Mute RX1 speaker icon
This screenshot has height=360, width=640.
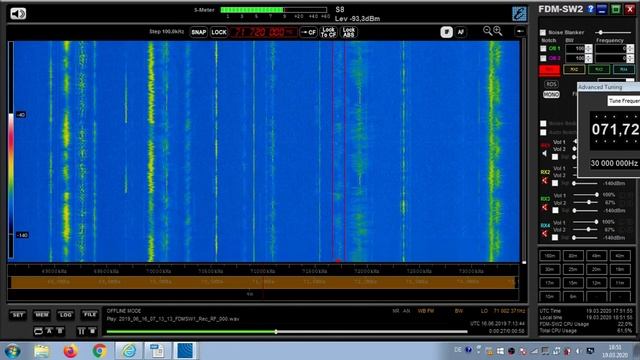point(544,153)
